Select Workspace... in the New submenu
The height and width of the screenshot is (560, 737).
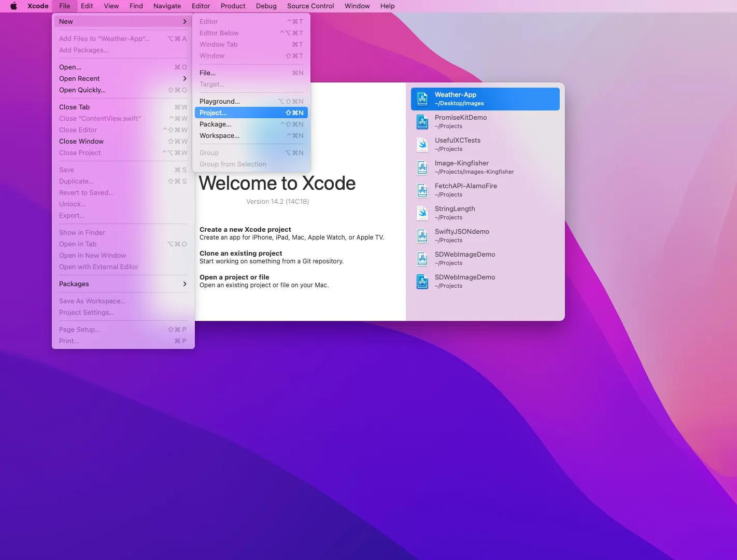click(x=251, y=135)
